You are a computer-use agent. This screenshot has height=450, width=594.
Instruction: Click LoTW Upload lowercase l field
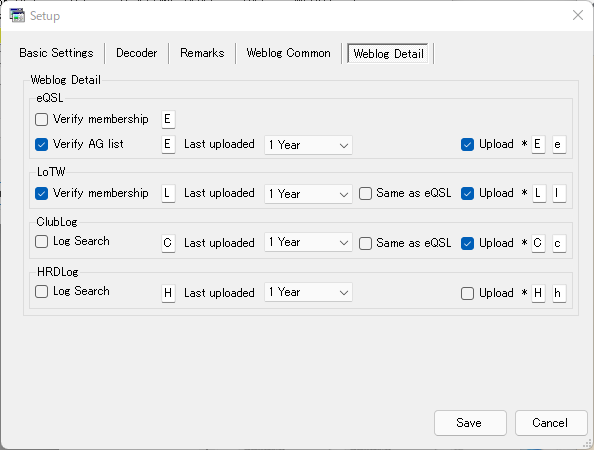coord(559,193)
